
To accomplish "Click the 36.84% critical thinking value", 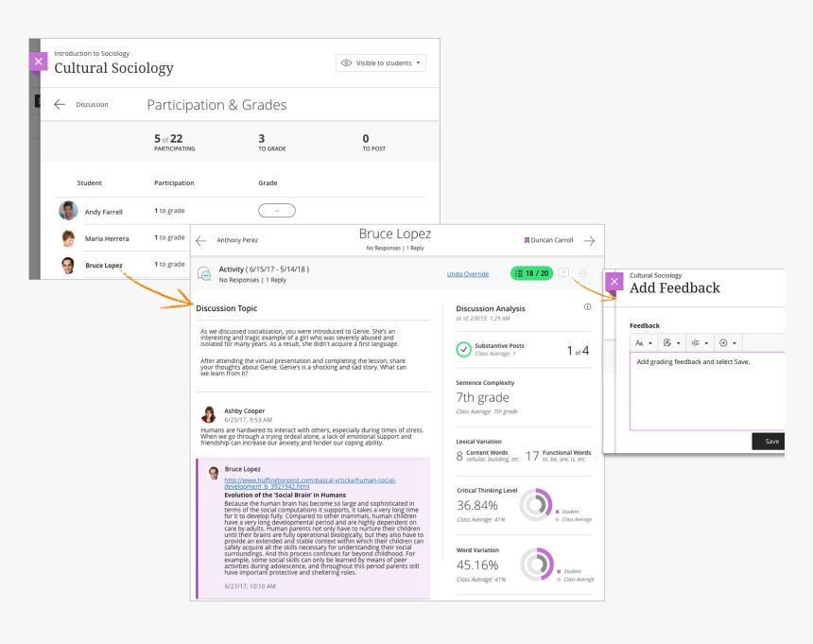I will [x=477, y=505].
